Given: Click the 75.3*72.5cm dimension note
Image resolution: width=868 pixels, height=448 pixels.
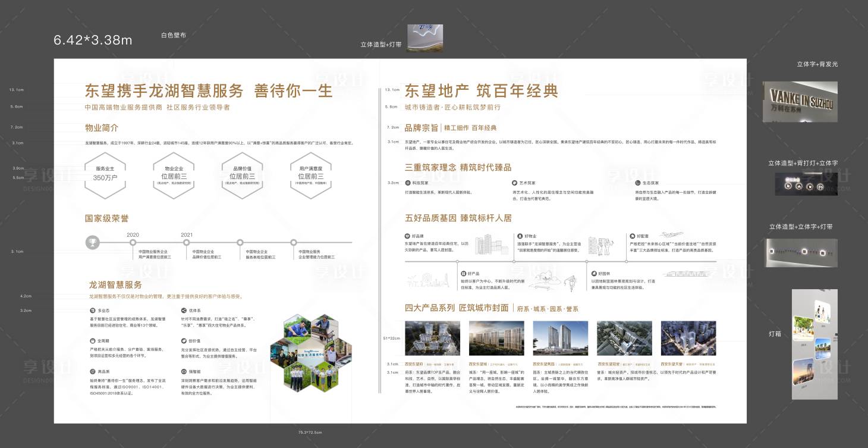Looking at the screenshot, I should 310,432.
